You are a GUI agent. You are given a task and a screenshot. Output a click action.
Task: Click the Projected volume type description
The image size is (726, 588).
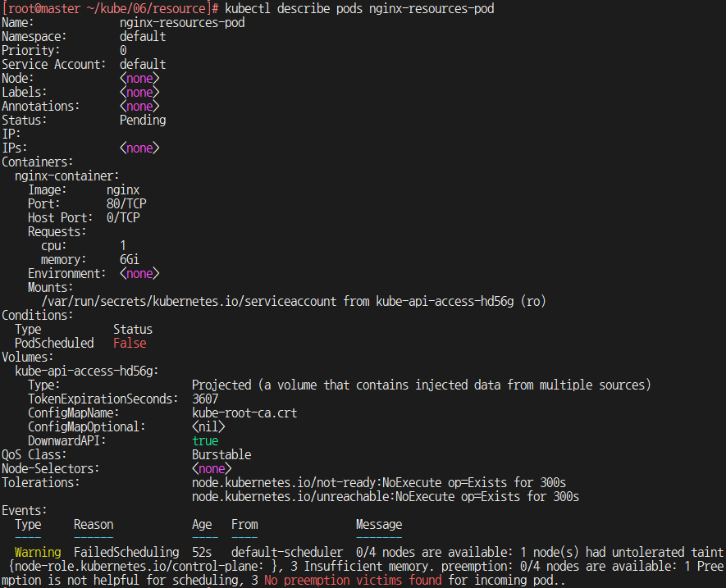click(x=422, y=385)
